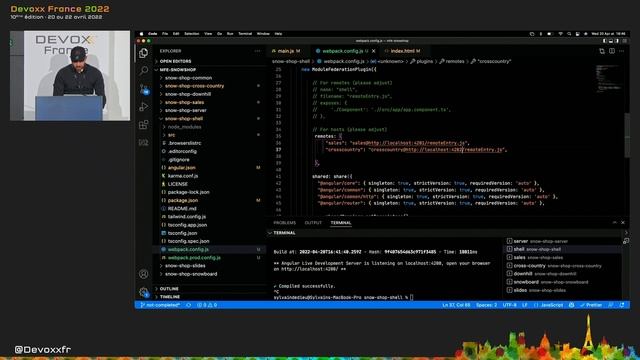
Task: Open the Selection menu in the menu bar
Action: [x=191, y=34]
